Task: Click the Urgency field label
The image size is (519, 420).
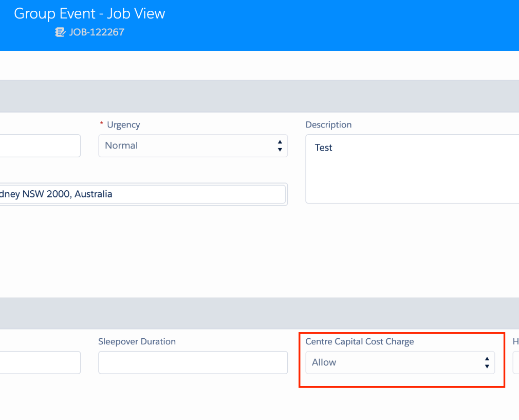Action: pos(123,125)
